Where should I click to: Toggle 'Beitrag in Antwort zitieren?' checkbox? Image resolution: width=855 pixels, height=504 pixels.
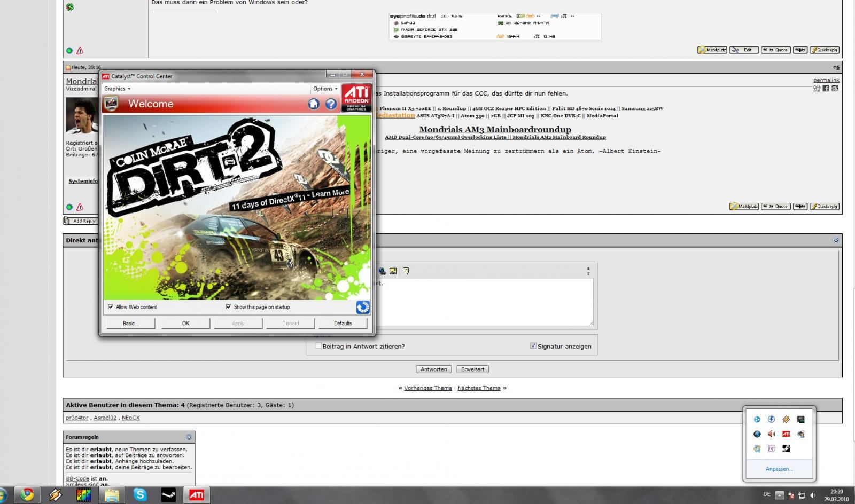click(318, 346)
